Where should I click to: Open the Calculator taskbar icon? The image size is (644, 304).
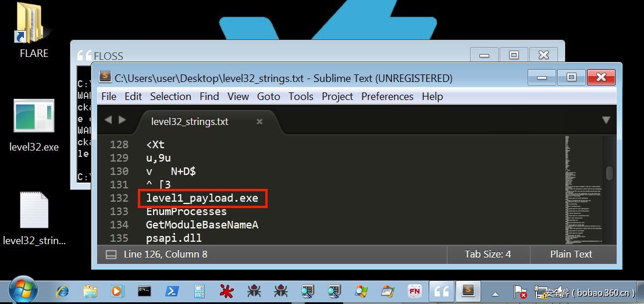[200, 291]
